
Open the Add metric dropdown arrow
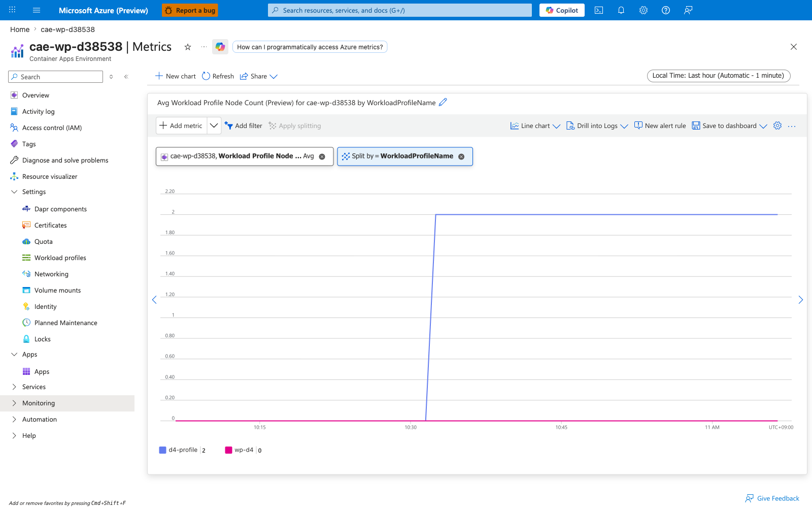(214, 125)
